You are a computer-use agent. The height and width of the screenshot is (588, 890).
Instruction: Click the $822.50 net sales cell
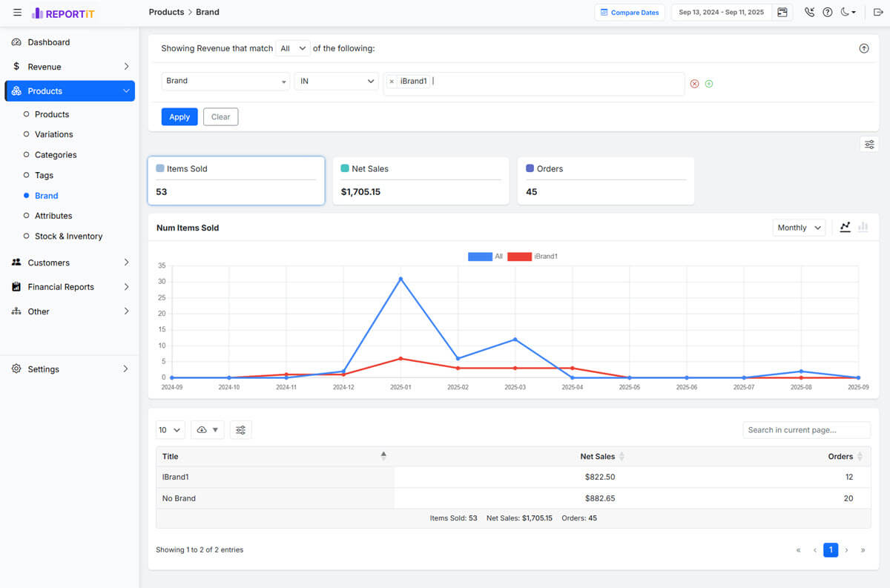[600, 478]
